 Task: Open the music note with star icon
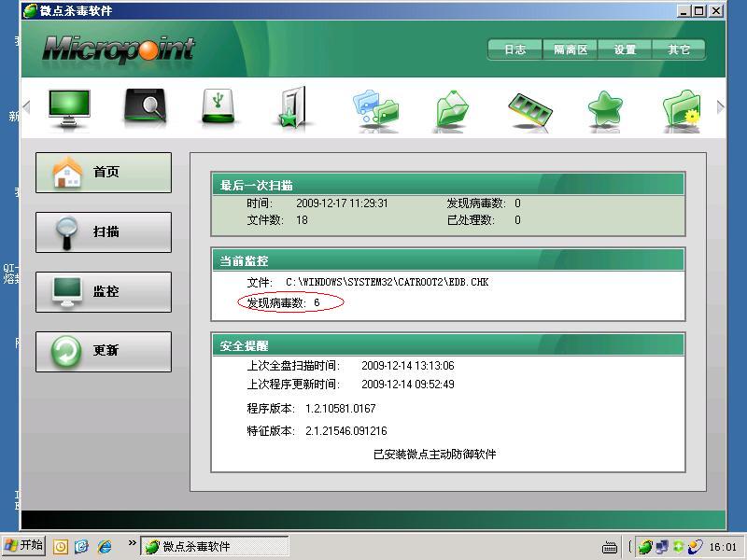(291, 107)
